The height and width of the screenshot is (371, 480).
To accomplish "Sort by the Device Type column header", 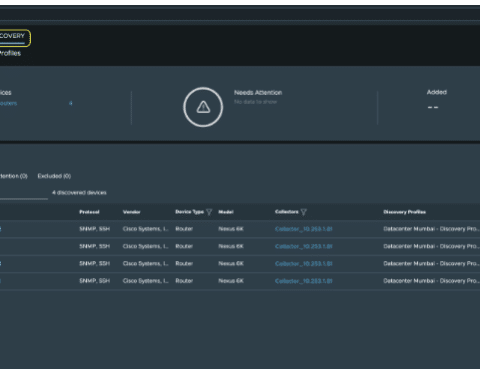I will (189, 212).
